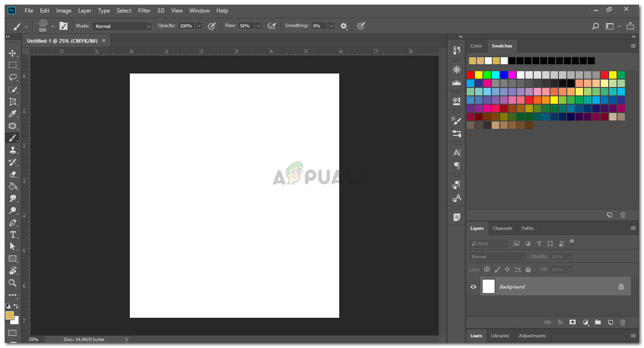
Task: Select the Lasso tool
Action: tap(13, 77)
